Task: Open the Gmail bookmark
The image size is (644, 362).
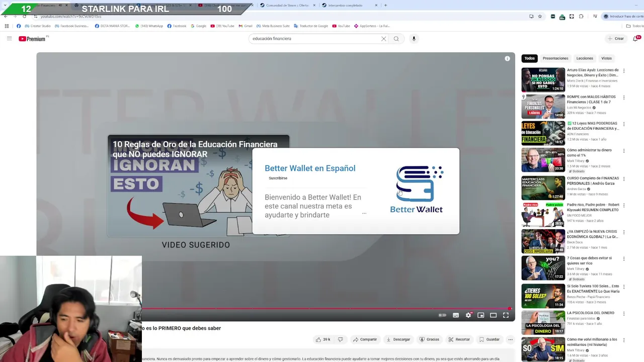Action: pyautogui.click(x=246, y=26)
